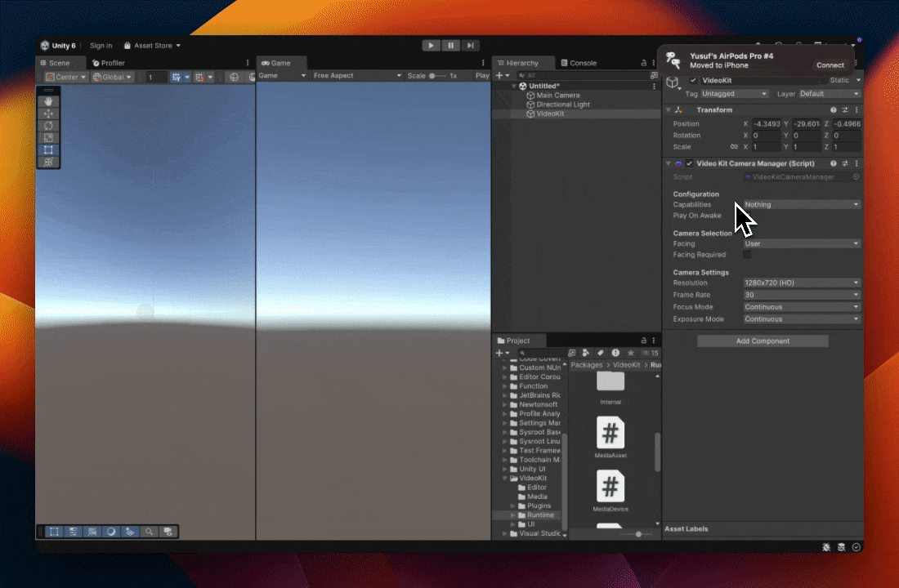Click the Pause button in top toolbar
This screenshot has height=588, width=899.
click(x=451, y=46)
